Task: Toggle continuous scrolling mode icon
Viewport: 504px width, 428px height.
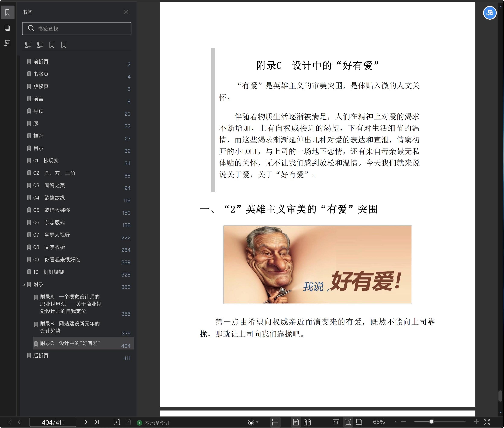Action: click(x=275, y=422)
